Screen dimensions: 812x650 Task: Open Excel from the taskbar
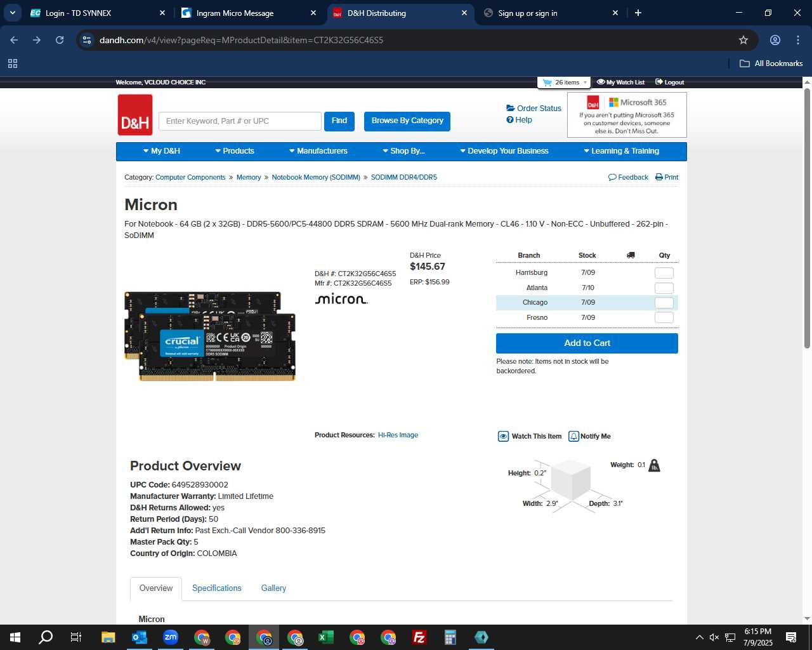[326, 637]
